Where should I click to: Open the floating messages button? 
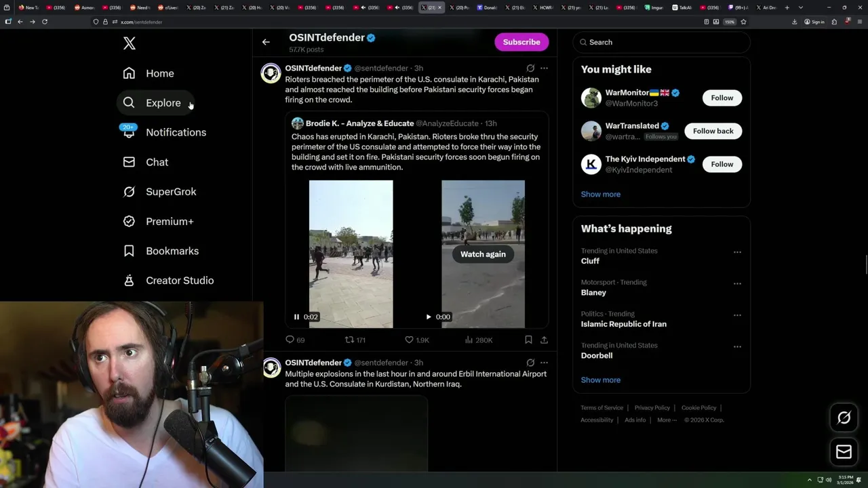coord(844,452)
